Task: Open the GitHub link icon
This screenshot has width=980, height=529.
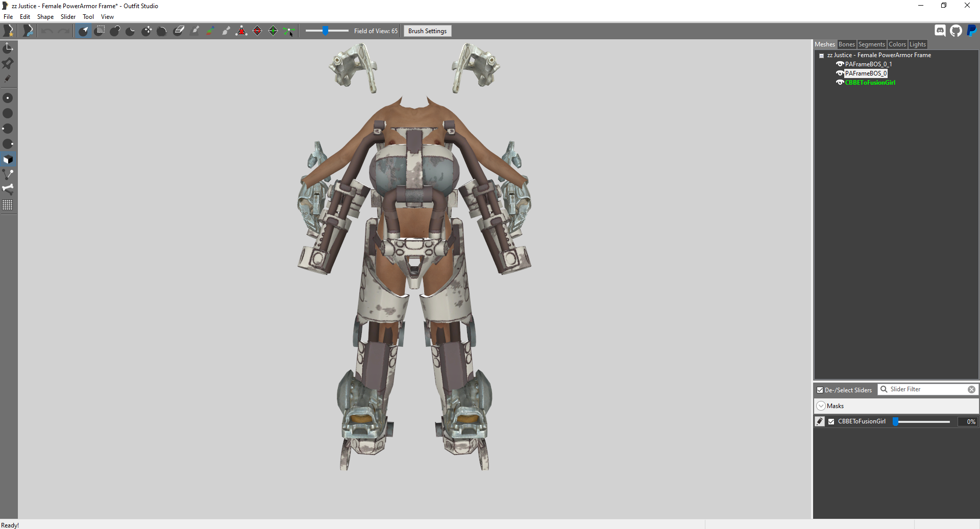Action: [956, 31]
